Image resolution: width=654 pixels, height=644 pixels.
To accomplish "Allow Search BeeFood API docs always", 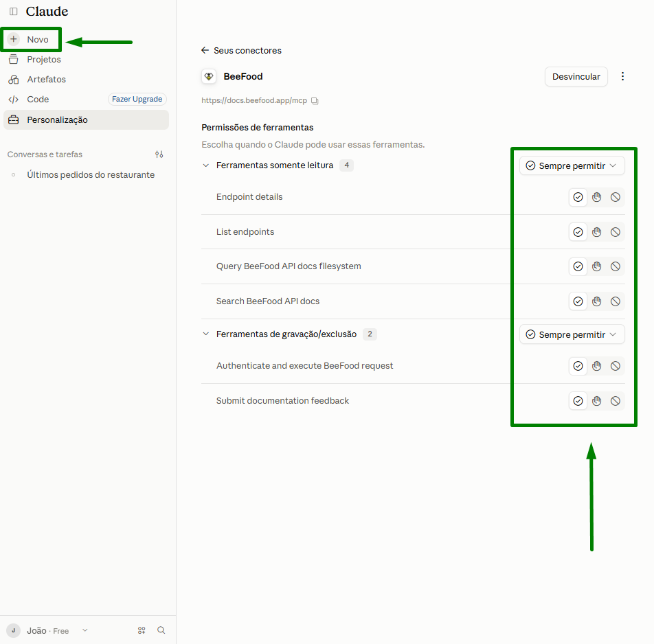I will pos(578,301).
